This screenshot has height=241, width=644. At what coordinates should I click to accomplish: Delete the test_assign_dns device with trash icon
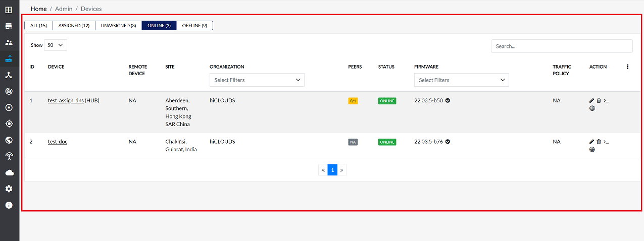click(599, 101)
